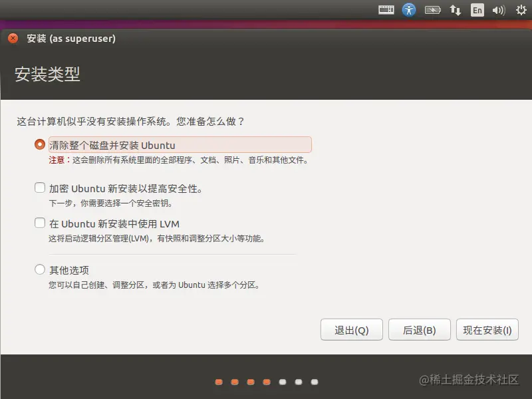Click the 这将启动逻辑辑分区管理(LVM) description text

point(157,239)
